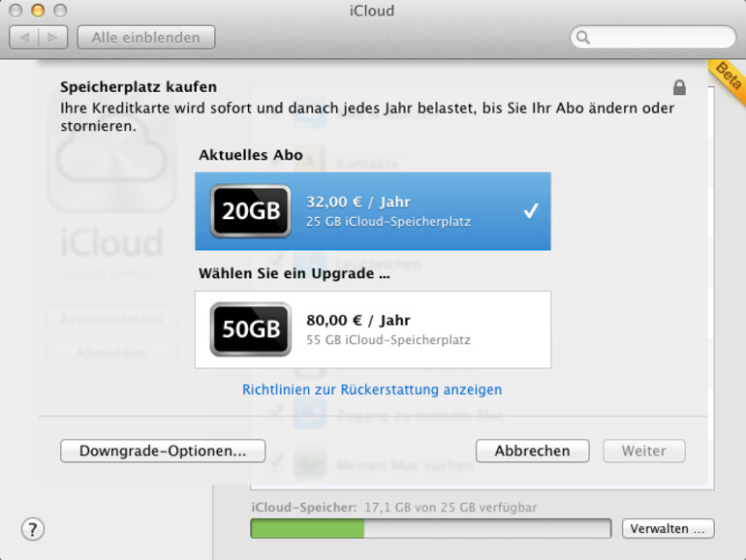Choose the 50GB upgrade plan
The height and width of the screenshot is (560, 746).
[x=373, y=329]
